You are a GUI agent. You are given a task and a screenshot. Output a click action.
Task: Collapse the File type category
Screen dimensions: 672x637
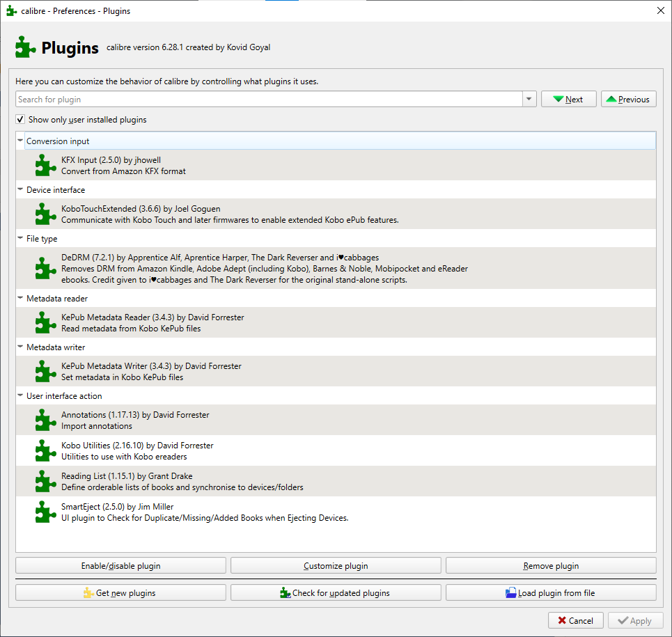coord(20,238)
